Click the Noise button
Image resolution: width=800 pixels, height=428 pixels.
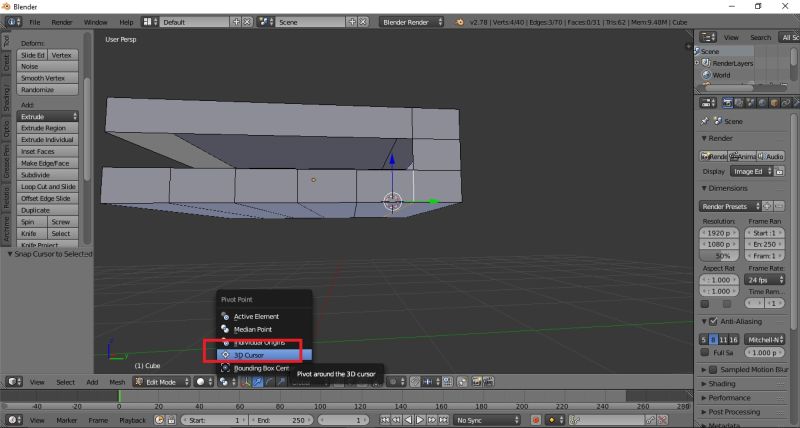tap(47, 66)
